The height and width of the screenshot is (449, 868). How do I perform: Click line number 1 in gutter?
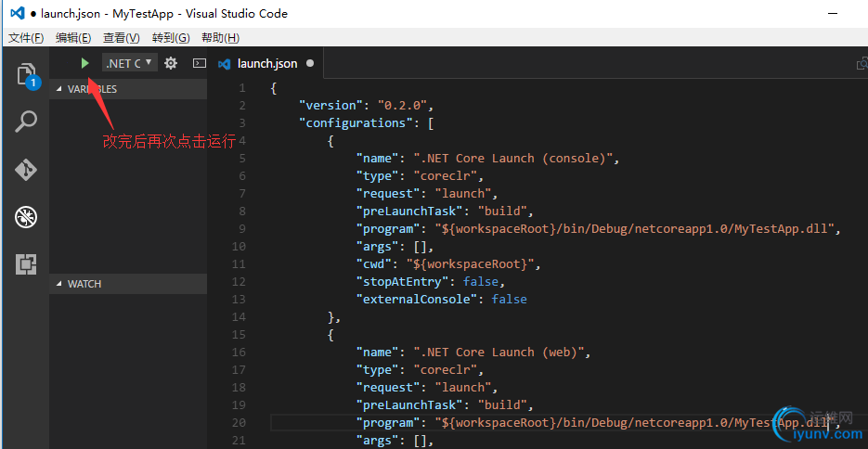pos(242,88)
